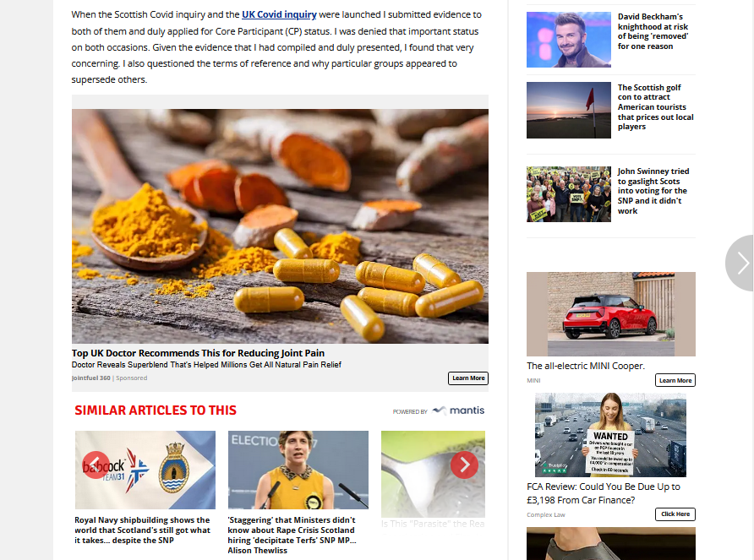Screen dimensions: 754x560
Task: Open next article with grey side chevron
Action: [741, 263]
